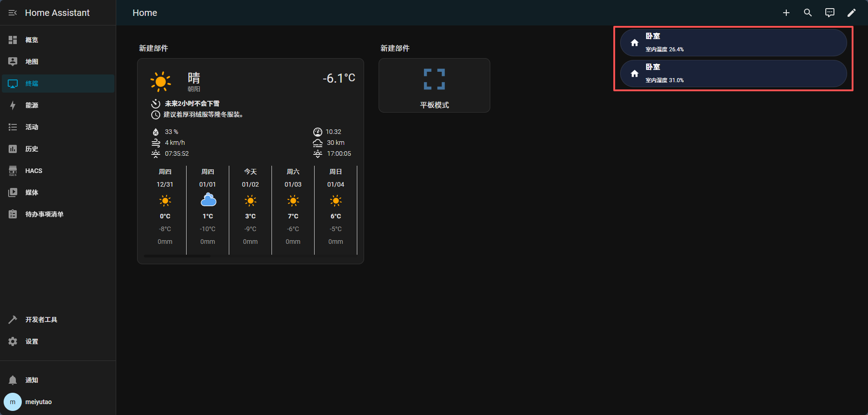
Task: Open 概览 overview in sidebar
Action: [x=32, y=40]
